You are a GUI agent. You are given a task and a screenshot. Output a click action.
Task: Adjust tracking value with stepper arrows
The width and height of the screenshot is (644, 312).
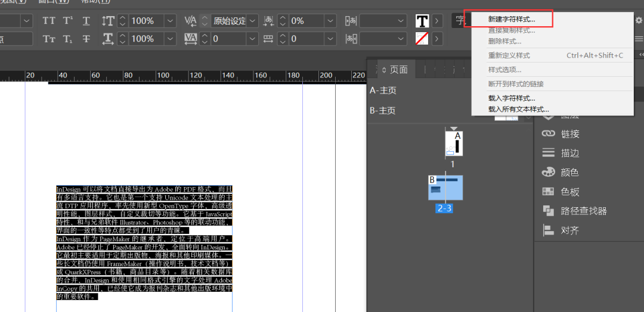pos(205,39)
